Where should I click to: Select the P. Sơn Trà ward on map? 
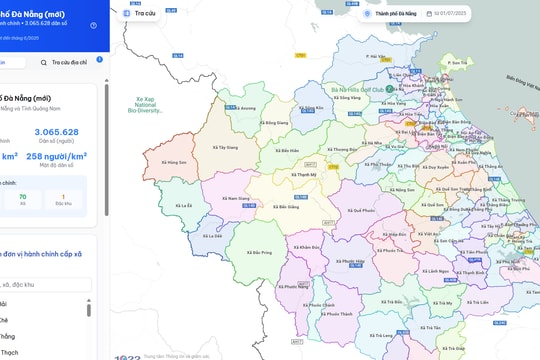(x=457, y=63)
